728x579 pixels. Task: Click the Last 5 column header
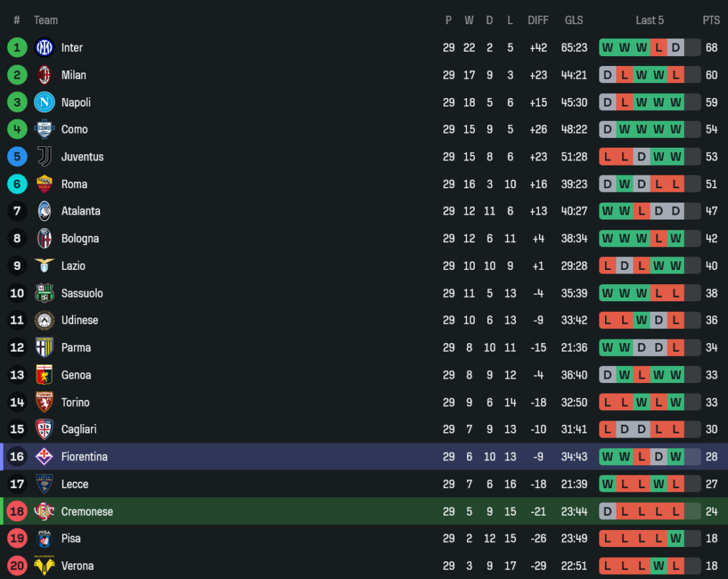point(649,20)
